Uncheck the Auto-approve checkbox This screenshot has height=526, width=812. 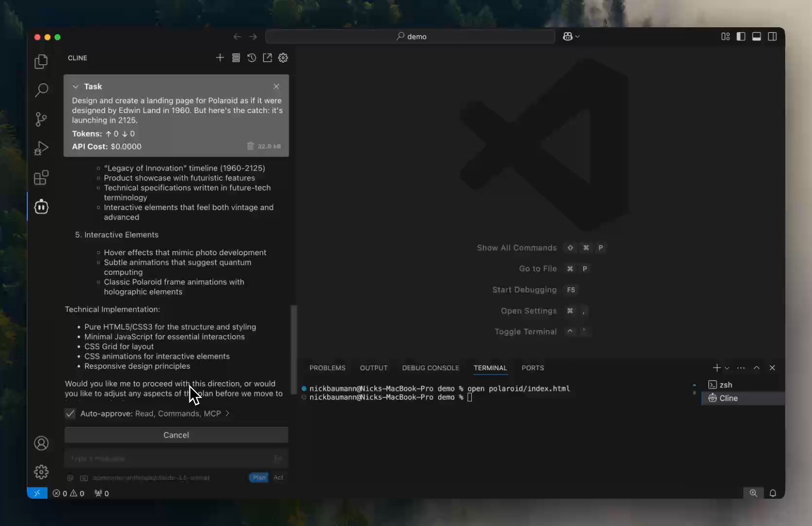pos(70,413)
